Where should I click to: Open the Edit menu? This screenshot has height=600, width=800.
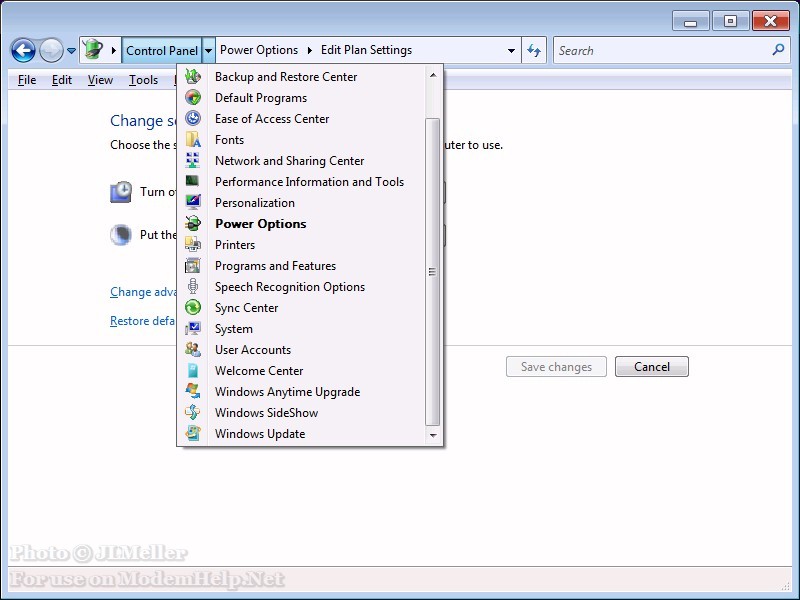coord(62,80)
